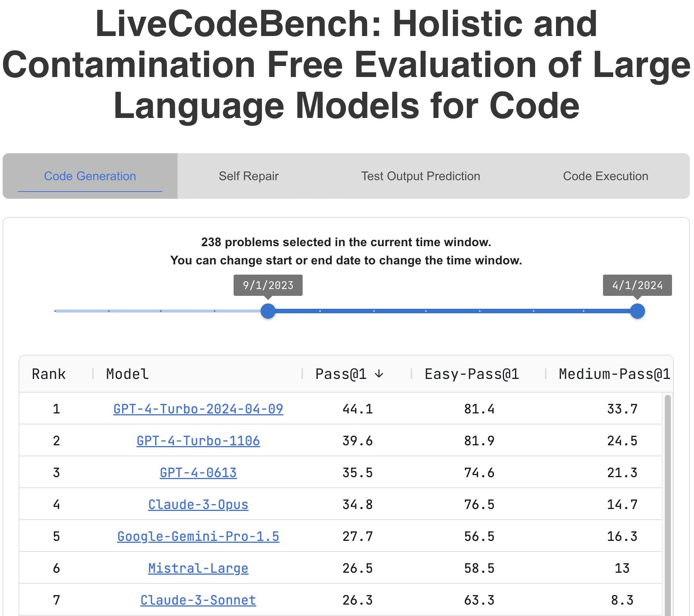This screenshot has height=616, width=694.
Task: Sort by the Model column header
Action: pyautogui.click(x=127, y=374)
